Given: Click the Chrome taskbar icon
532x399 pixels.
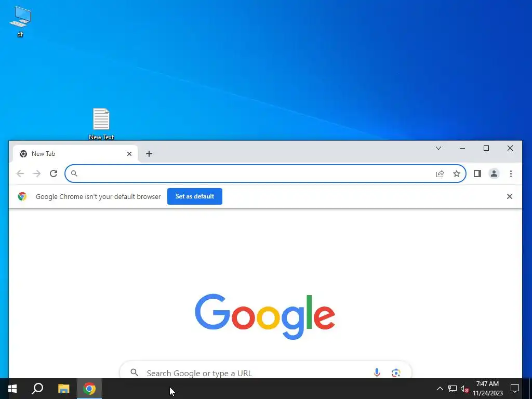Looking at the screenshot, I should pos(89,389).
